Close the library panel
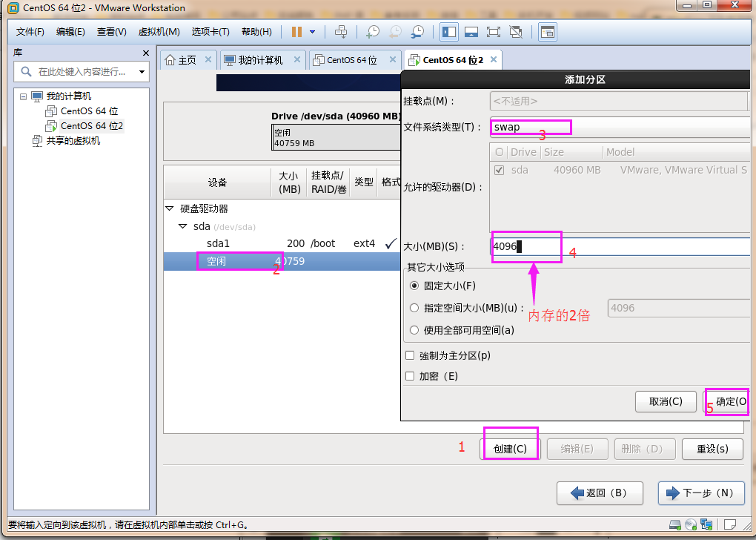Viewport: 756px width, 540px height. (x=145, y=53)
